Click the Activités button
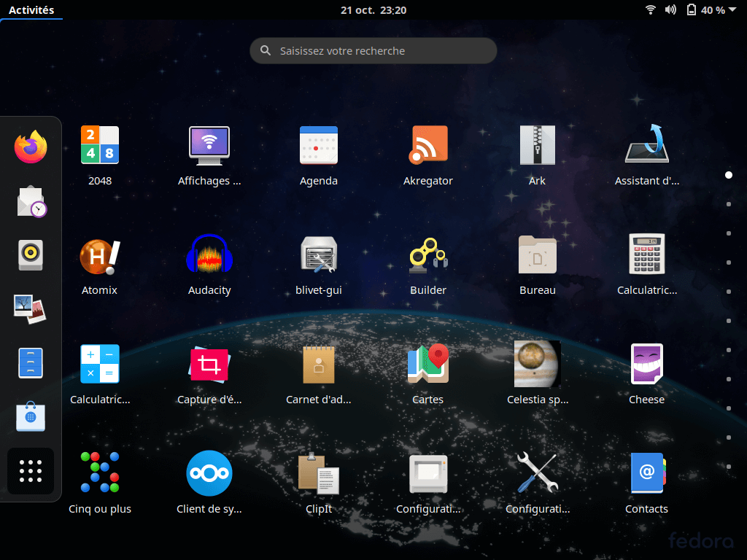747x560 pixels. tap(31, 10)
